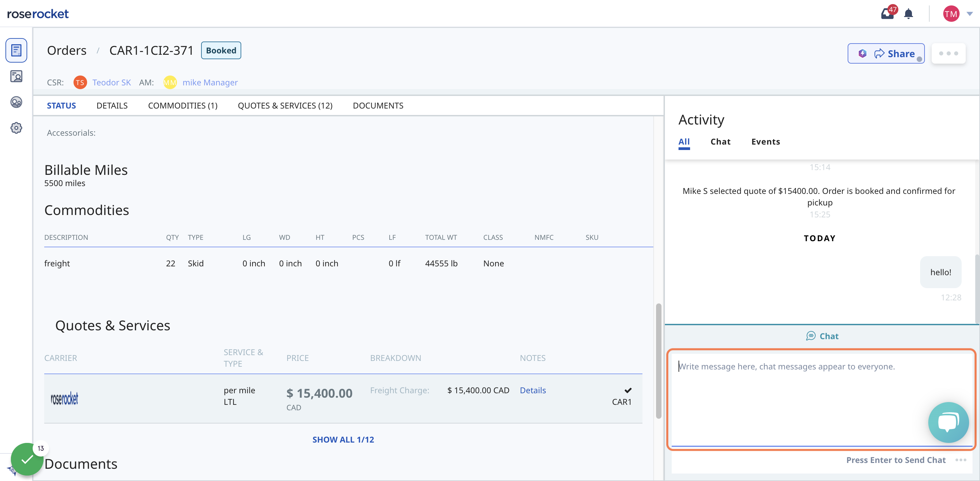
Task: Switch to the DETAILS tab
Action: point(112,106)
